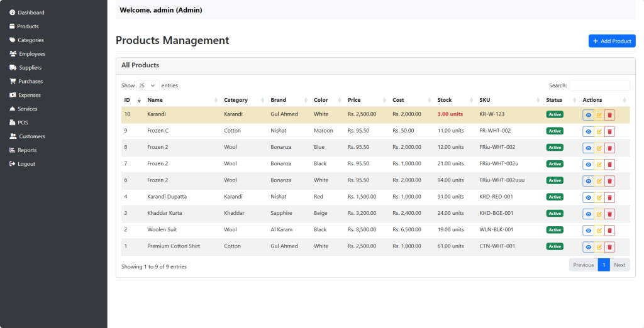Sort products by the Stock column header
This screenshot has width=644, height=328.
click(445, 100)
